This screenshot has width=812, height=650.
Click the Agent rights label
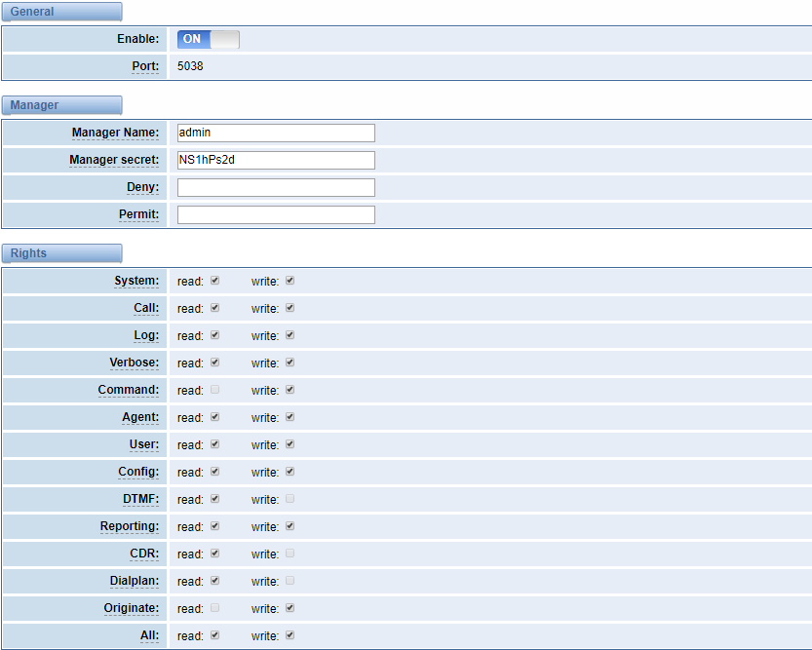140,418
